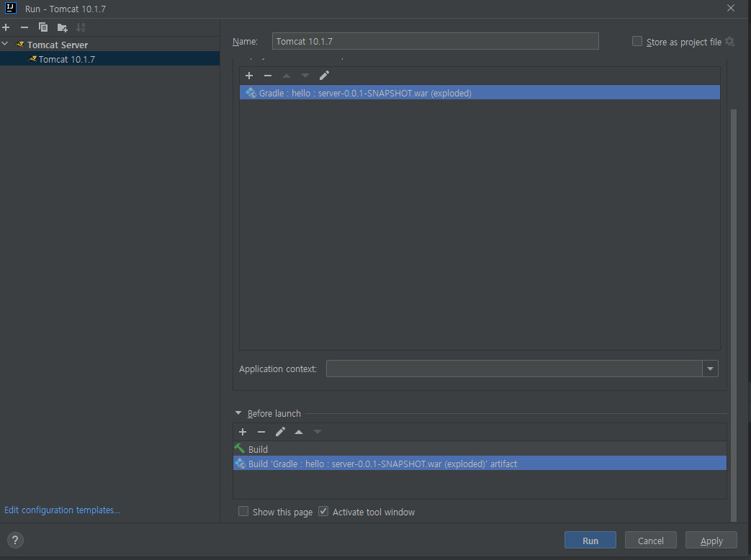Screen dimensions: 751x560
Task: Select Build Gradle artifact before launch task
Action: pos(480,464)
